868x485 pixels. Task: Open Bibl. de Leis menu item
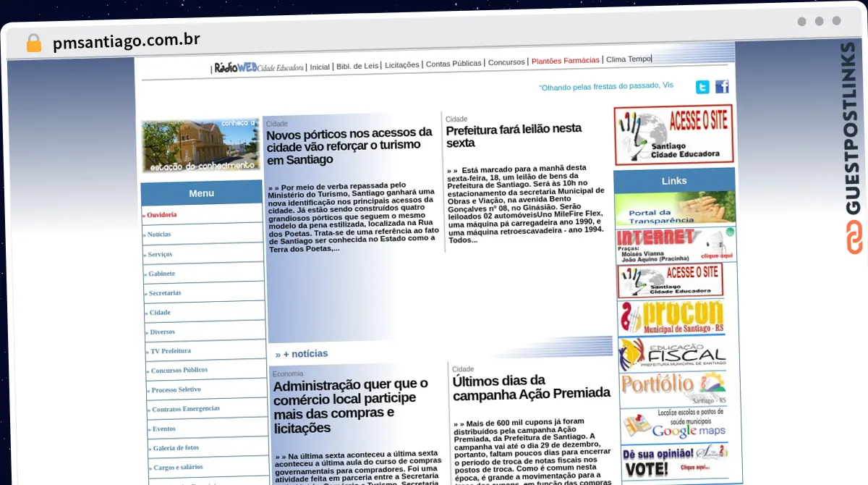(x=357, y=66)
